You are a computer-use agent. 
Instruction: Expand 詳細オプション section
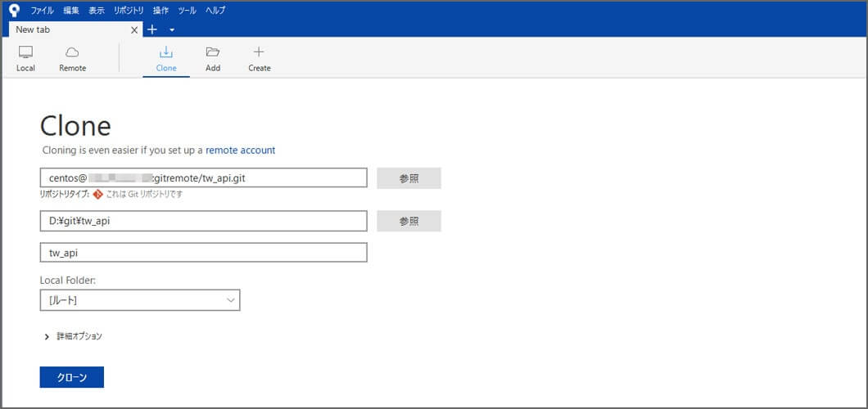tap(74, 336)
